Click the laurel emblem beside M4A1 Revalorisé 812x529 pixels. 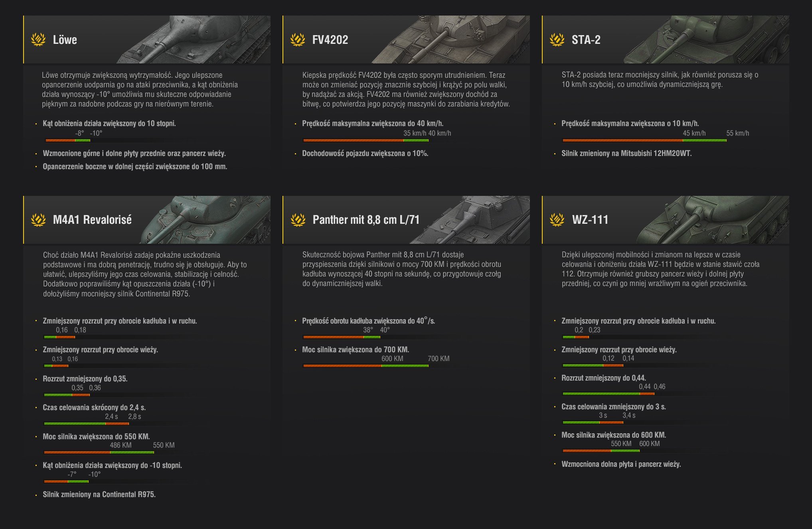[38, 220]
